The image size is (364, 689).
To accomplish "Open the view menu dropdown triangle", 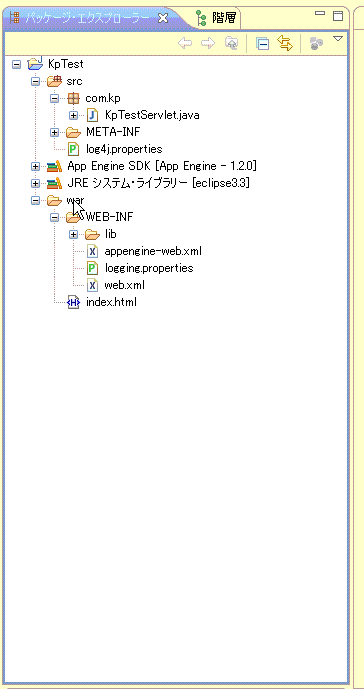I will 338,39.
